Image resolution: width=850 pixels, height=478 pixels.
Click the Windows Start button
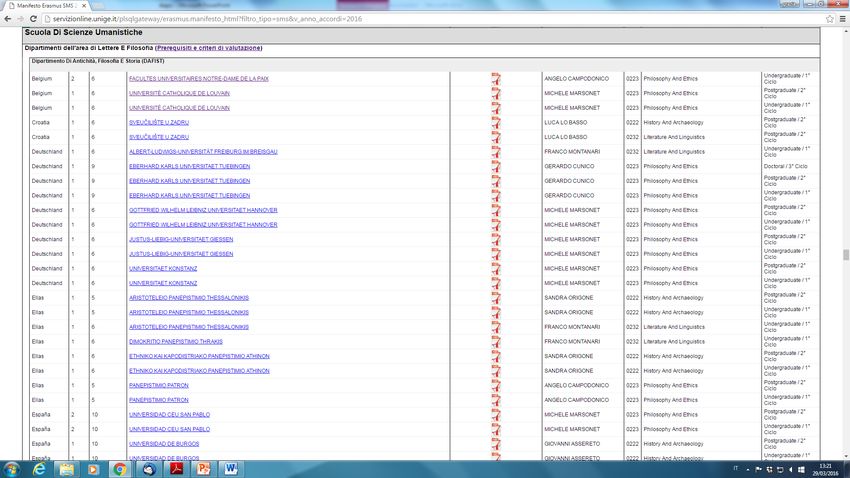pyautogui.click(x=12, y=467)
